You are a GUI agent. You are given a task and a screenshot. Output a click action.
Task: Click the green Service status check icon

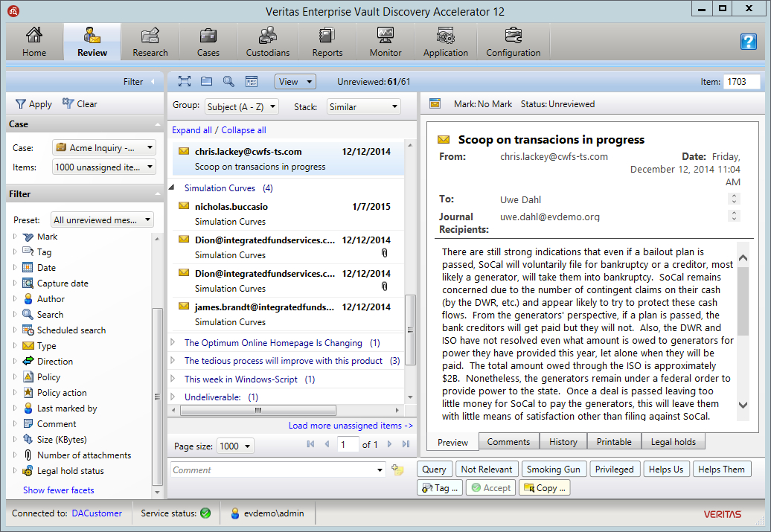click(205, 513)
